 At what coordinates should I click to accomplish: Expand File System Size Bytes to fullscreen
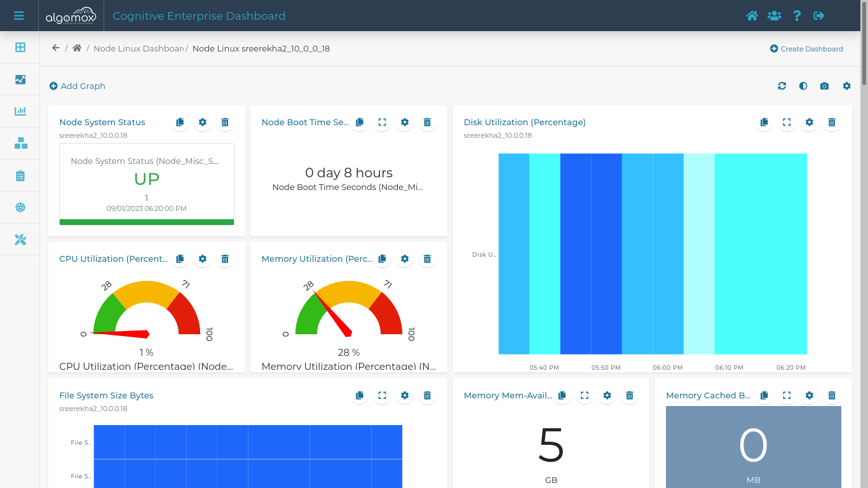tap(382, 395)
